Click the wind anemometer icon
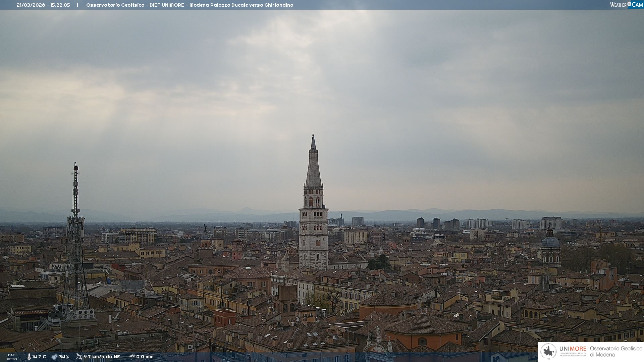 point(79,357)
